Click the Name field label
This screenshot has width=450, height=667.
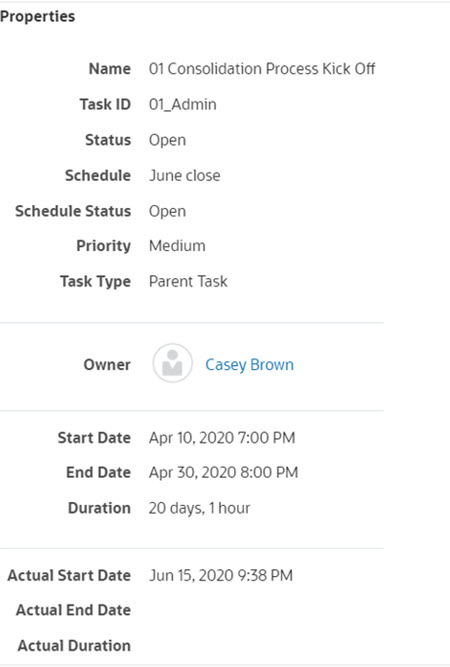tap(110, 68)
